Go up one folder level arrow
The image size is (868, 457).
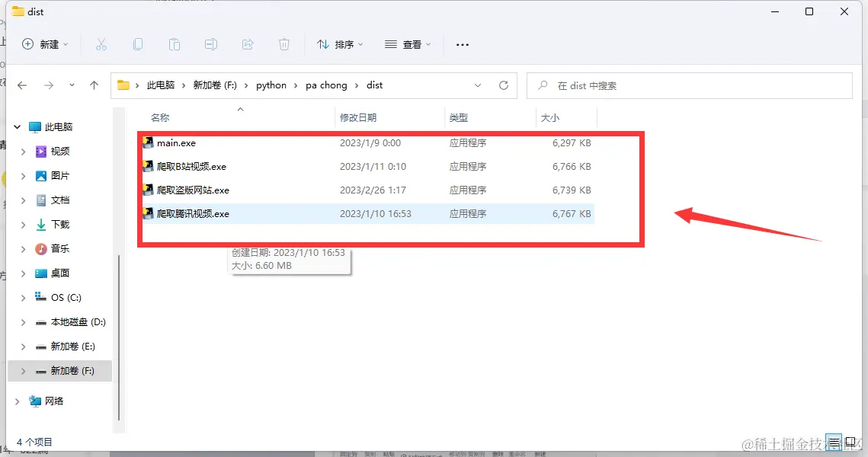point(94,85)
